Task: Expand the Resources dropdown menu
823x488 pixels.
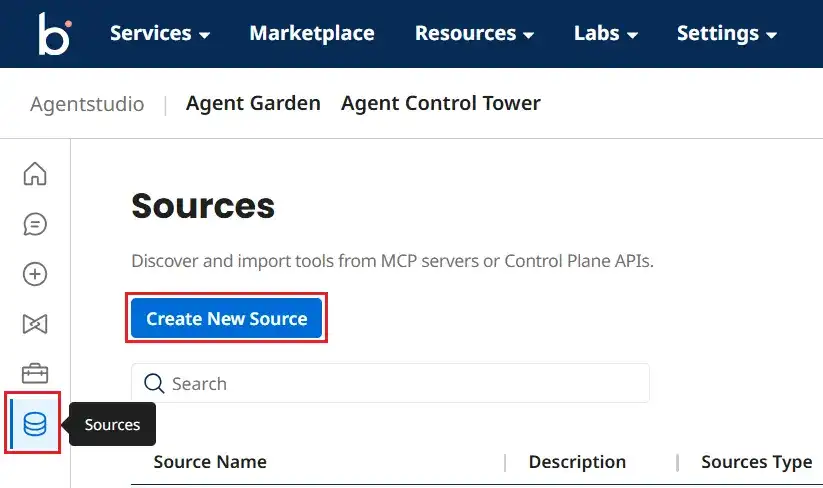Action: [474, 34]
